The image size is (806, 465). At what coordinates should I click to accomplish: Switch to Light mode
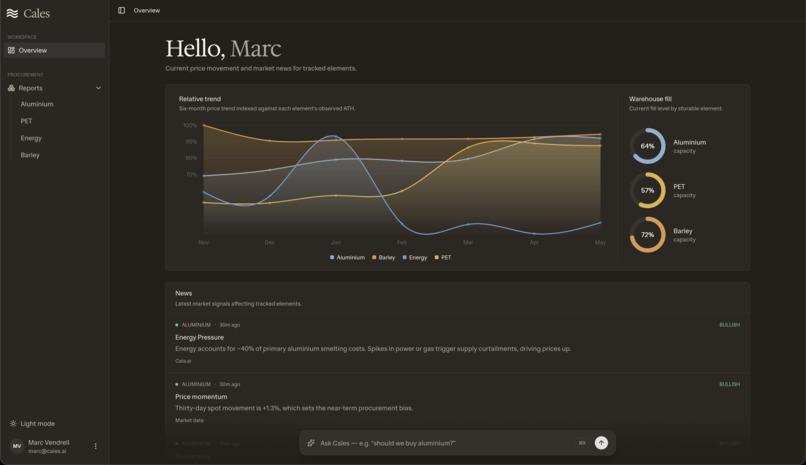32,423
